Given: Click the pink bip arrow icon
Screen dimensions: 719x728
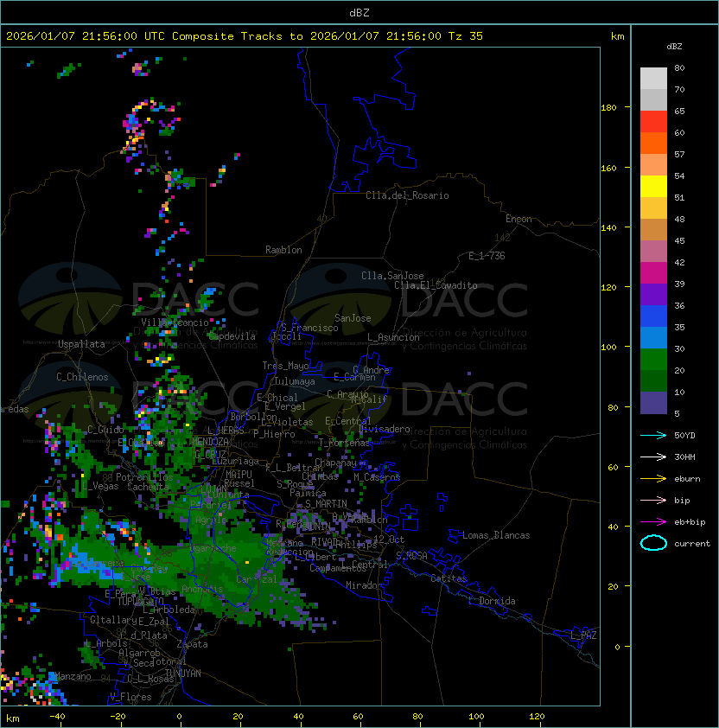Looking at the screenshot, I should (x=653, y=500).
